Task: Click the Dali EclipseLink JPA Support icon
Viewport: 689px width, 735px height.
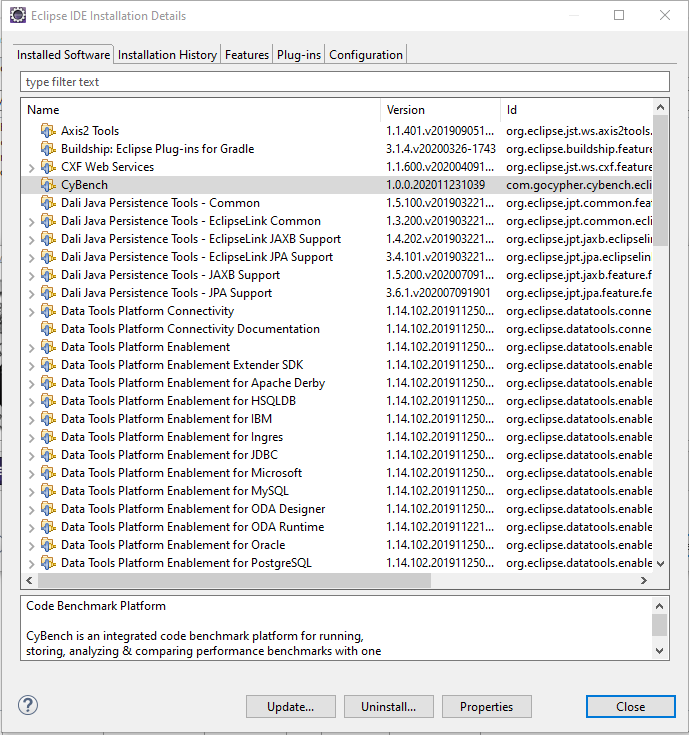Action: click(x=48, y=257)
